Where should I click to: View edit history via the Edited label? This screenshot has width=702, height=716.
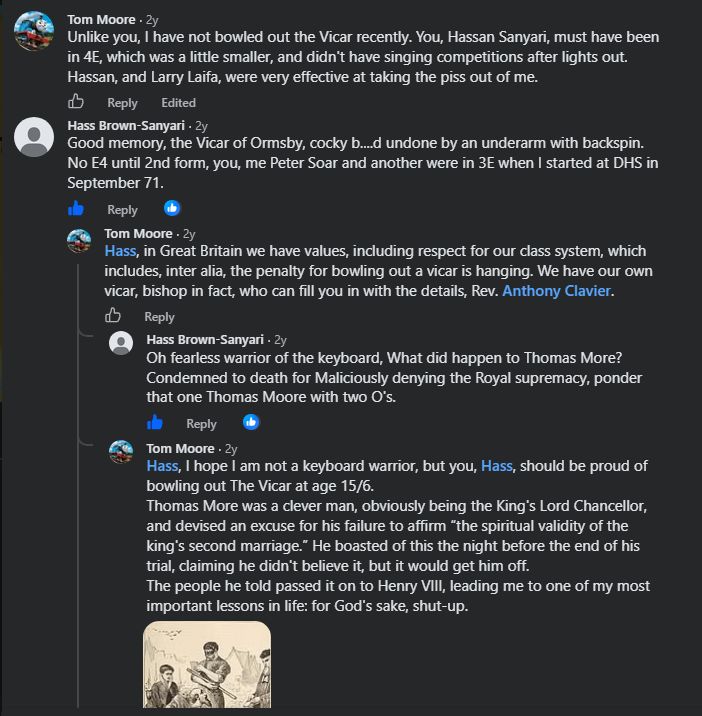tap(179, 103)
